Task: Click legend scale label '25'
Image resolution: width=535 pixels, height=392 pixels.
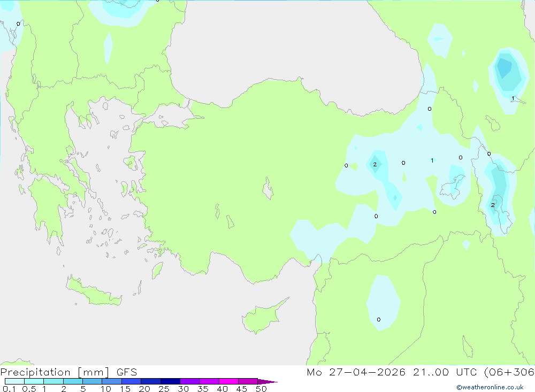Action: coord(164,389)
